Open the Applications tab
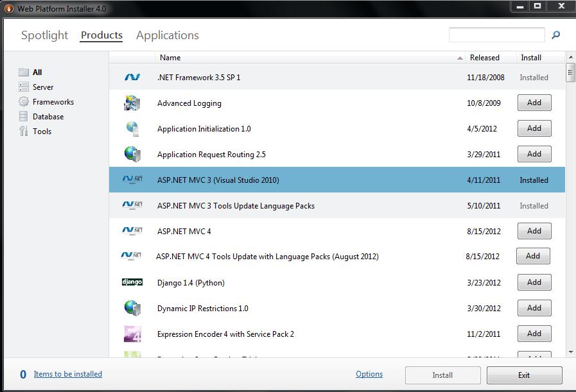The image size is (576, 392). (167, 35)
